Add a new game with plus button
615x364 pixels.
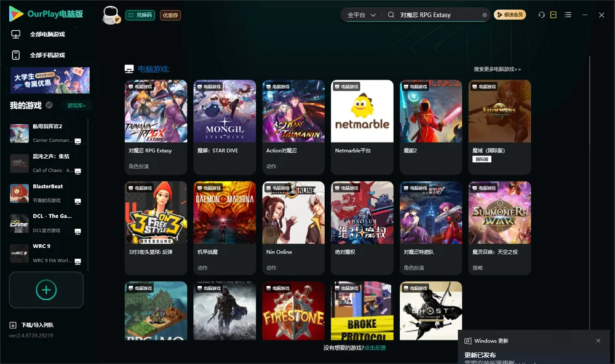[x=46, y=290]
